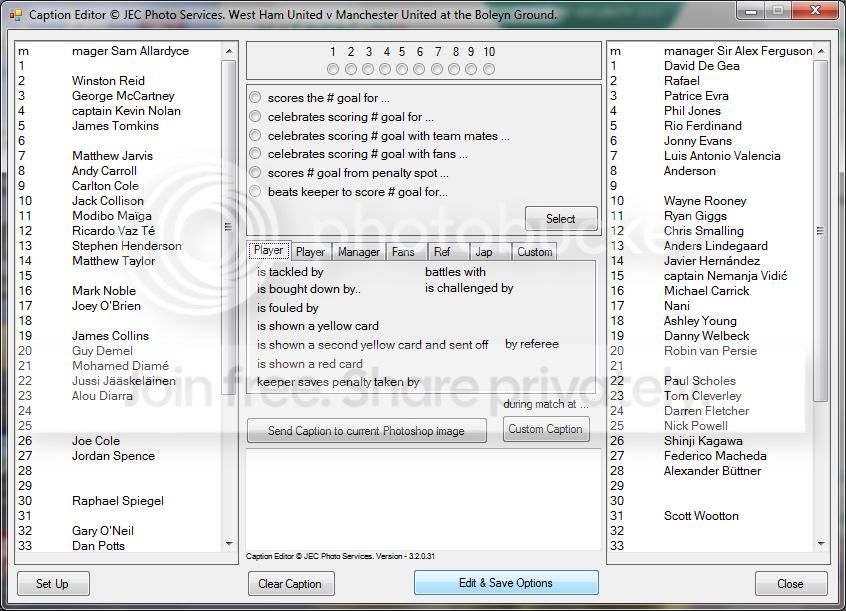Viewport: 846px width, 611px height.
Task: Open the Fans tab
Action: [403, 252]
